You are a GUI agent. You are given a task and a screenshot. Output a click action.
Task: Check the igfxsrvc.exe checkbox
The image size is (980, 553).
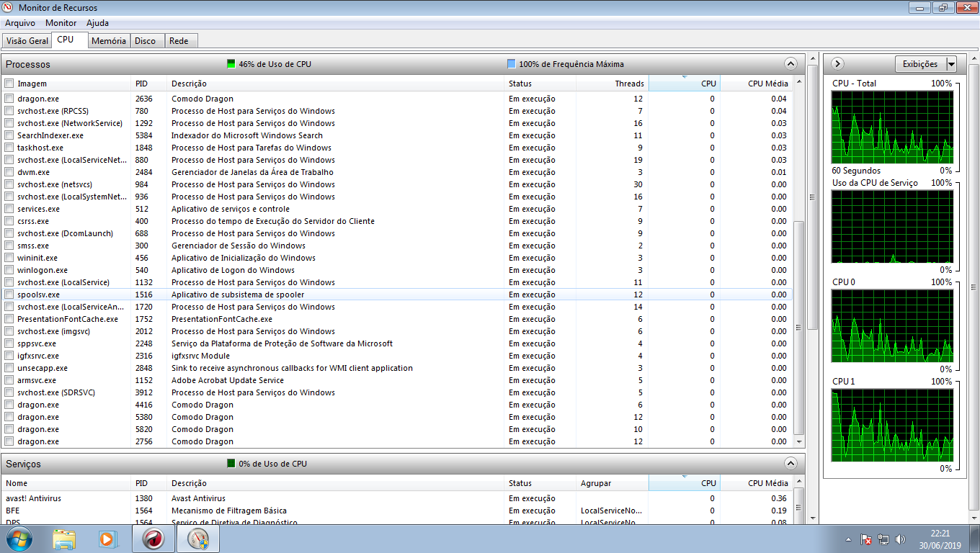9,356
